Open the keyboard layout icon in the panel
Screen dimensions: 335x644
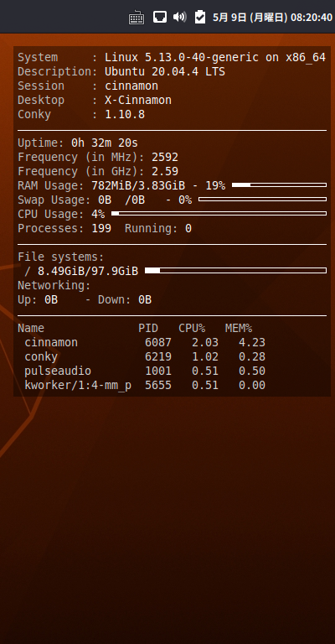point(137,18)
